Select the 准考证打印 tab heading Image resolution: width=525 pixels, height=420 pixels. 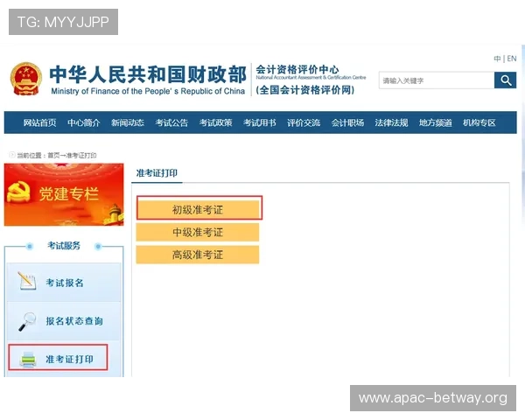point(157,173)
